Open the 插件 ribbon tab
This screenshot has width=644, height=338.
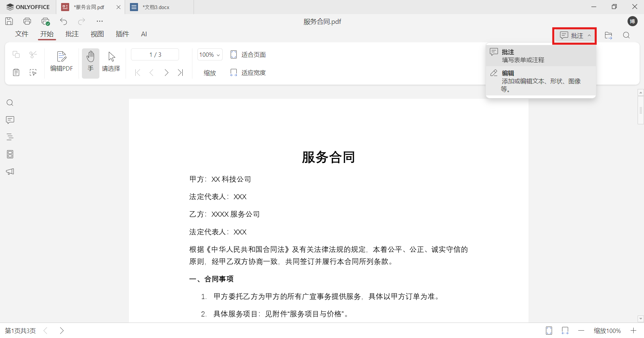pyautogui.click(x=122, y=34)
